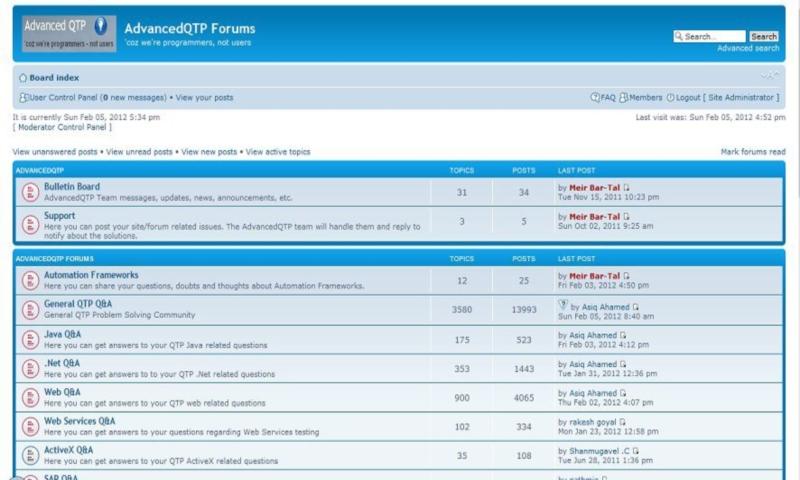Open the Web Q&A forum
800x480 pixels.
pos(62,392)
